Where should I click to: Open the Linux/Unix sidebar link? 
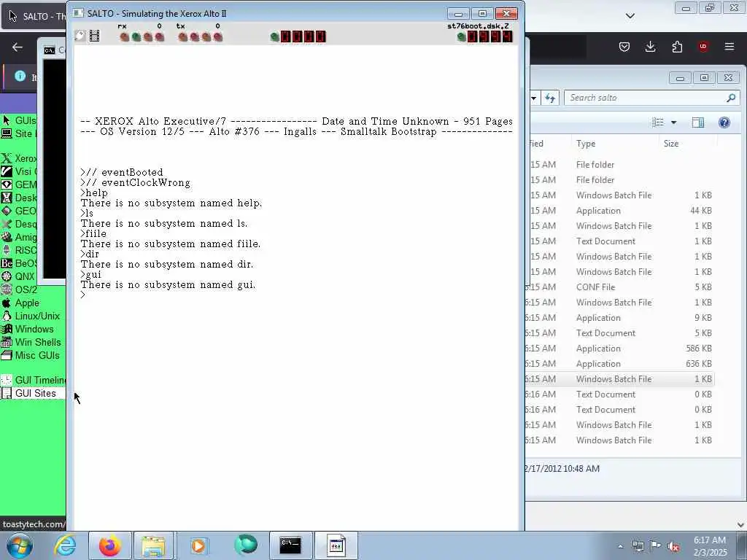tap(37, 316)
